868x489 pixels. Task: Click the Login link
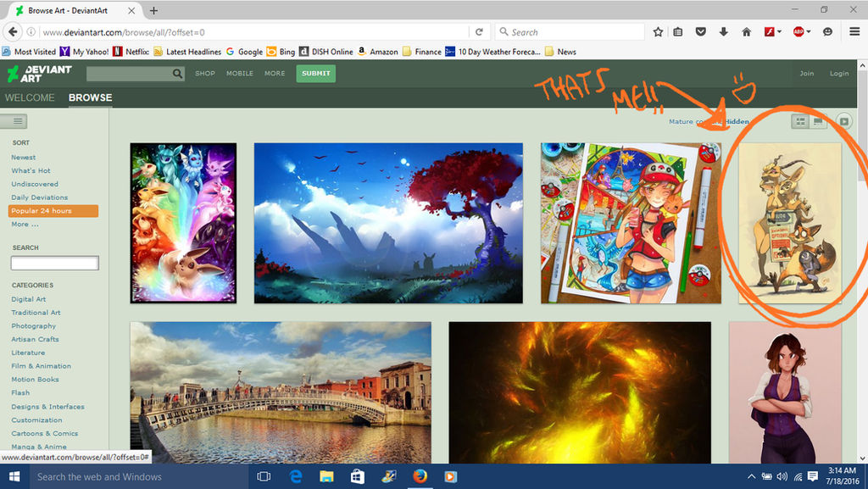click(x=838, y=73)
